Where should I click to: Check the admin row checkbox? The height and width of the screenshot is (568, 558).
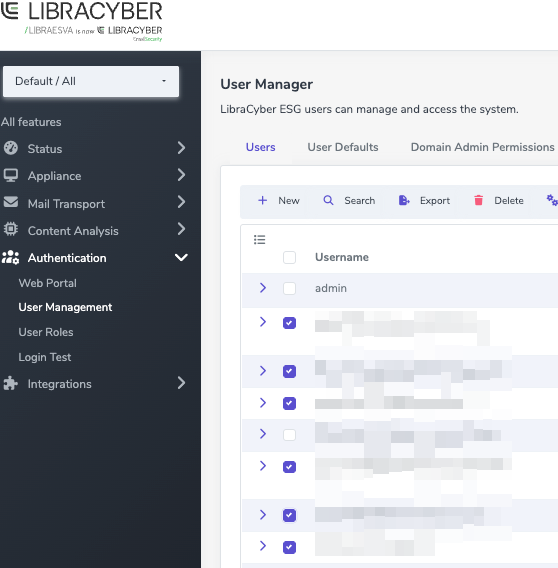coord(289,289)
